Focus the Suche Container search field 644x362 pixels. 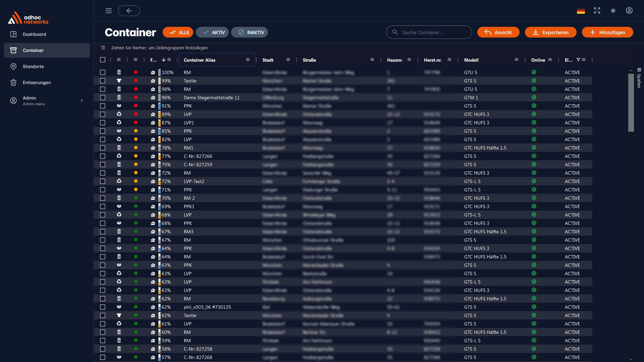[429, 32]
